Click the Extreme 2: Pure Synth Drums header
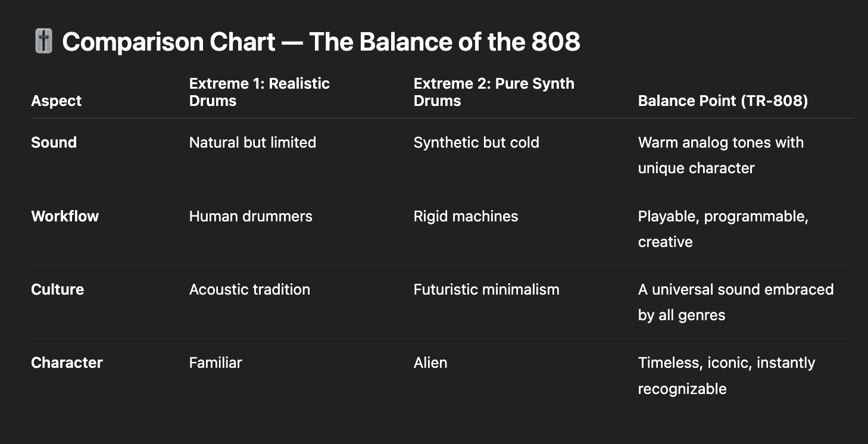The height and width of the screenshot is (444, 868). click(494, 92)
